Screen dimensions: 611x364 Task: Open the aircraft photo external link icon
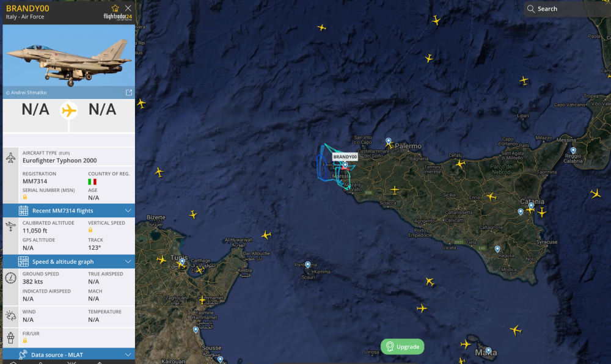[129, 92]
